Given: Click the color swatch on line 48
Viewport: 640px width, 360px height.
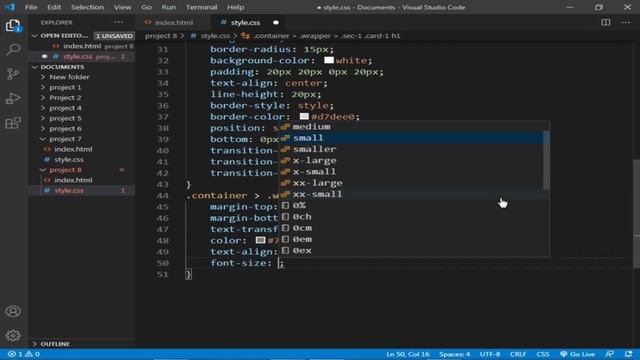Looking at the screenshot, I should click(260, 240).
